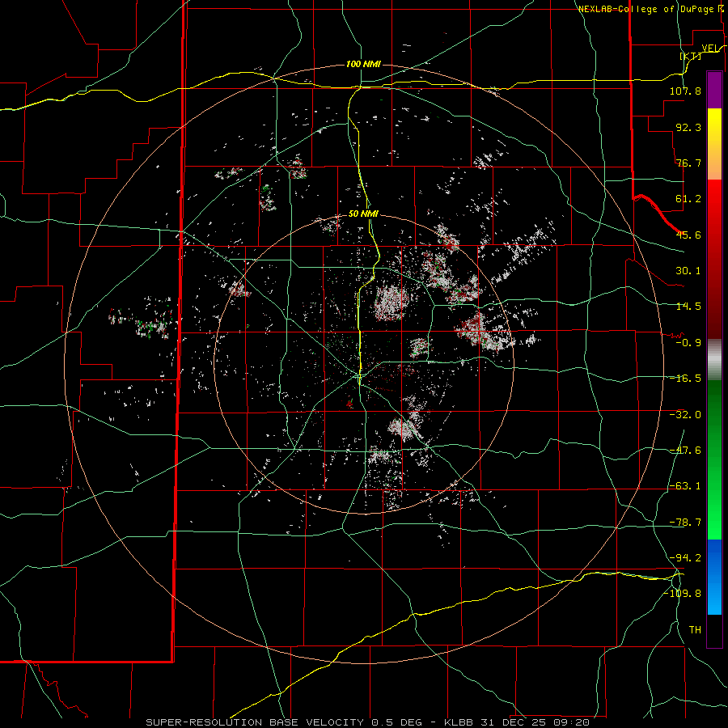The width and height of the screenshot is (728, 728).
Task: Click the 92.3 value on the velocity scale
Action: [x=688, y=127]
